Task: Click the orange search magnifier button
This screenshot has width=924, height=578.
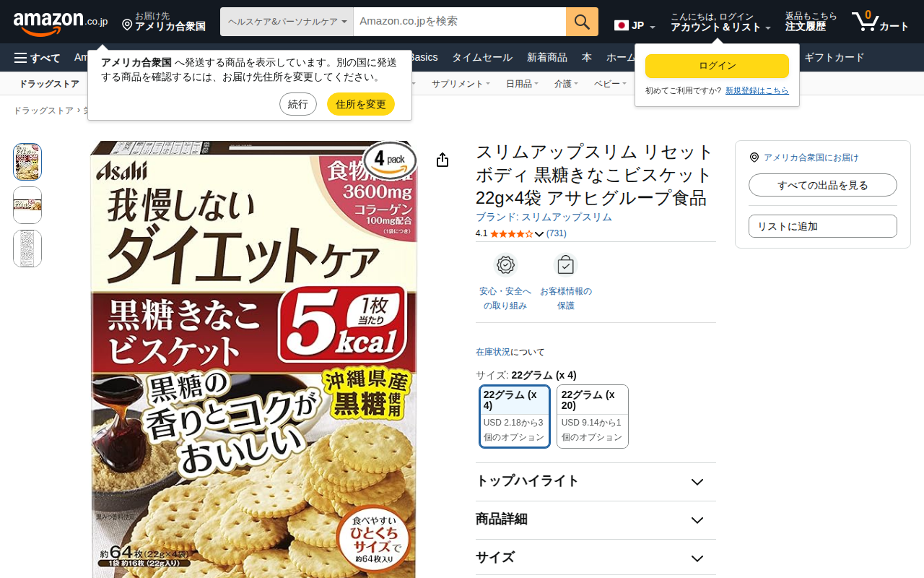Action: [582, 22]
